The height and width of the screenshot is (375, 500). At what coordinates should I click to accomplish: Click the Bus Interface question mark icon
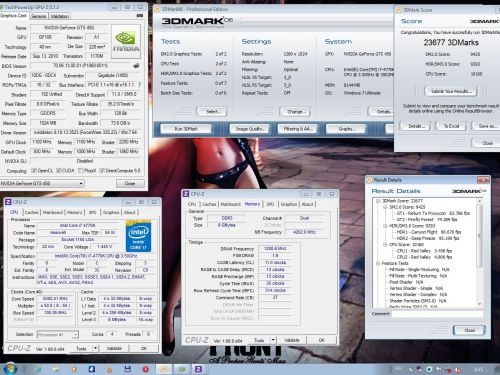point(140,85)
